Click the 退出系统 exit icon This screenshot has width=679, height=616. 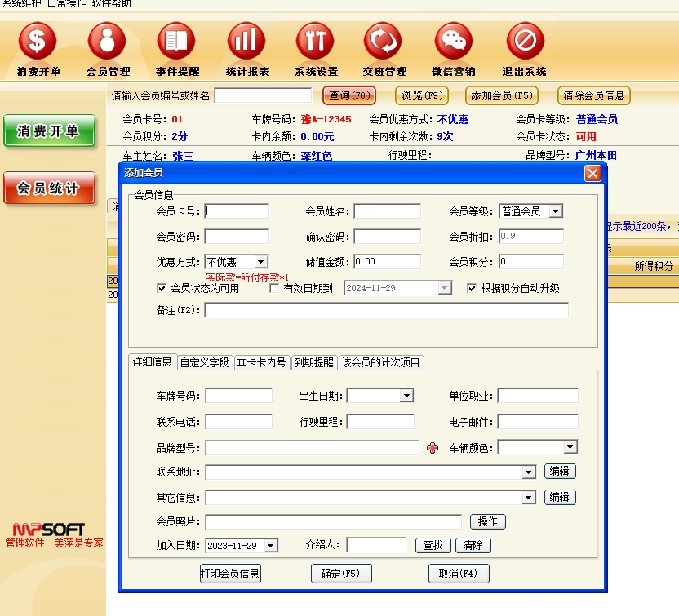525,41
